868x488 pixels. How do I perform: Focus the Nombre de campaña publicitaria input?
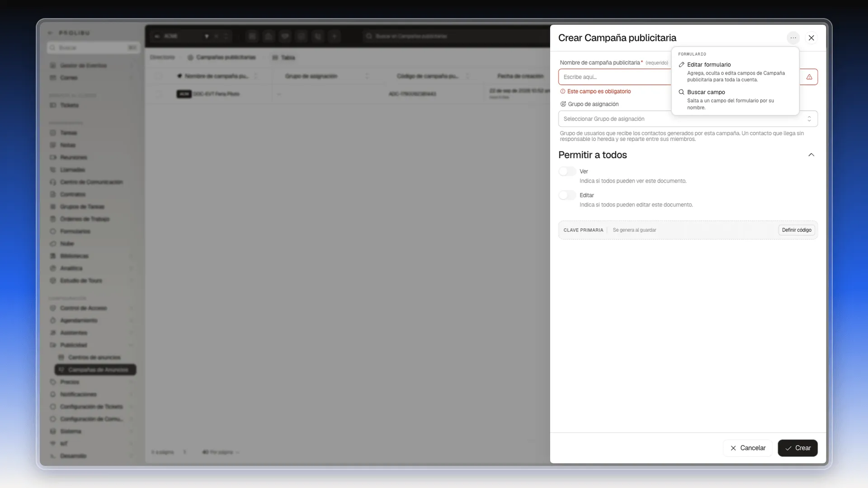[615, 77]
